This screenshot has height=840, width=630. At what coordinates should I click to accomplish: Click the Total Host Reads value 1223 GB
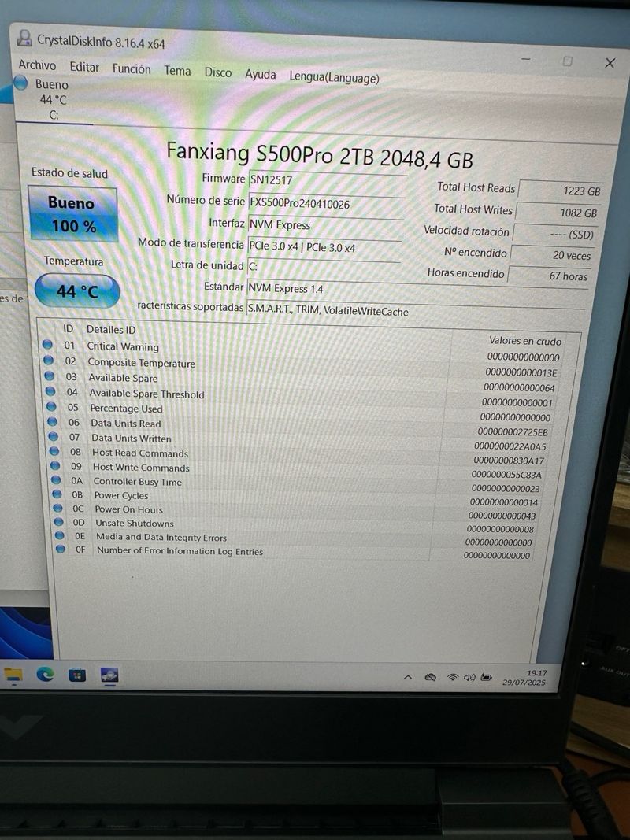click(562, 191)
